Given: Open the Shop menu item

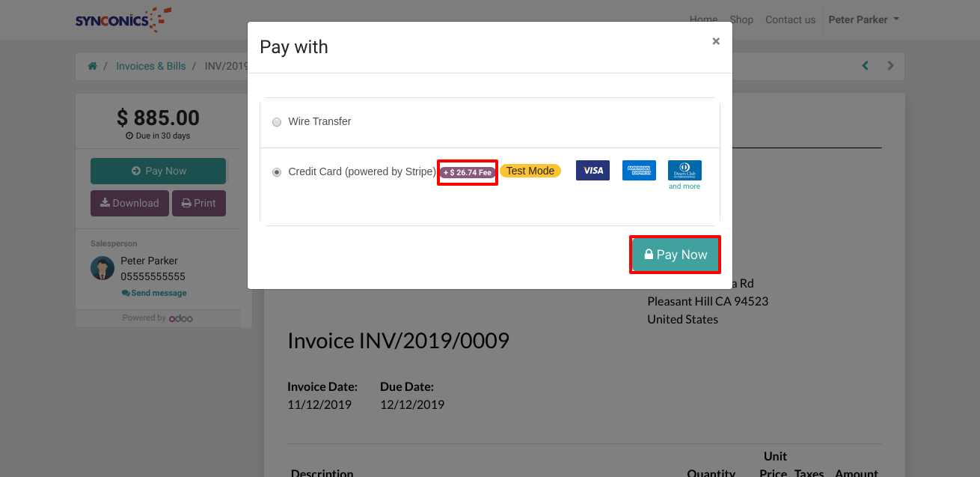Looking at the screenshot, I should pyautogui.click(x=741, y=19).
